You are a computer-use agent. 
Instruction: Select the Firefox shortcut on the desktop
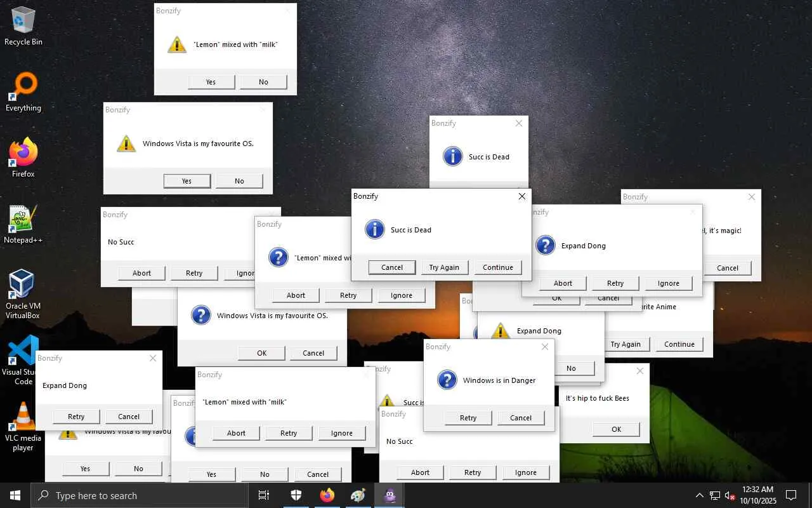click(x=23, y=158)
